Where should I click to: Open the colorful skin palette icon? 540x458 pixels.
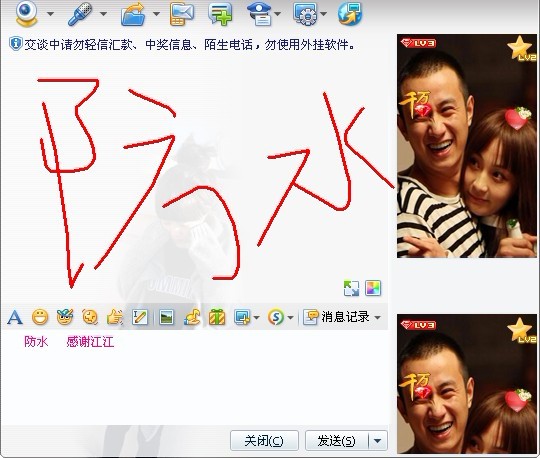tap(373, 288)
